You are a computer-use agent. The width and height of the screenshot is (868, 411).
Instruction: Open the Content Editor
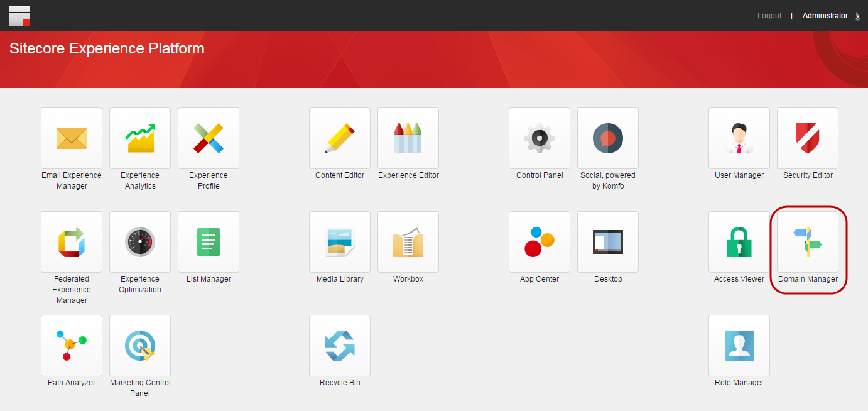coord(339,138)
